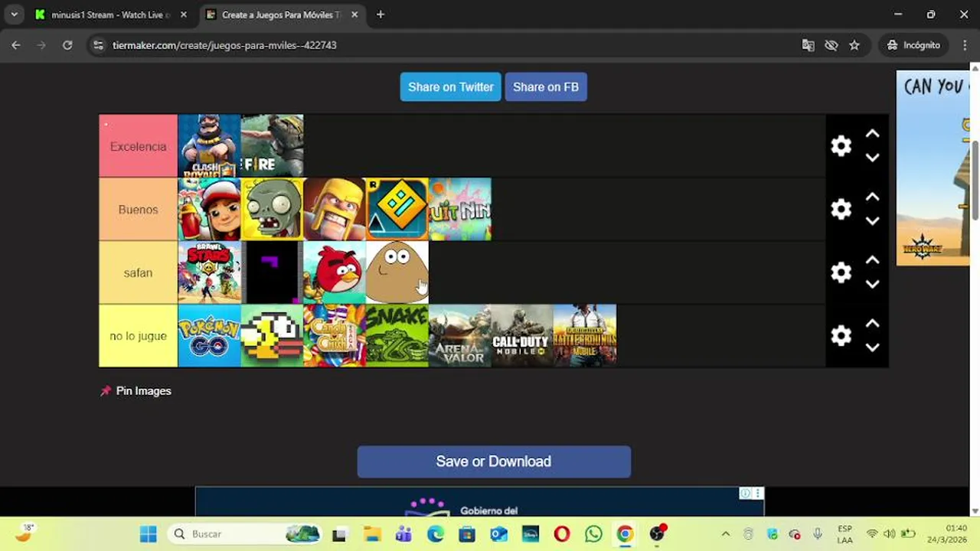
Task: Click third-party cookies blocked eye icon
Action: (x=831, y=45)
